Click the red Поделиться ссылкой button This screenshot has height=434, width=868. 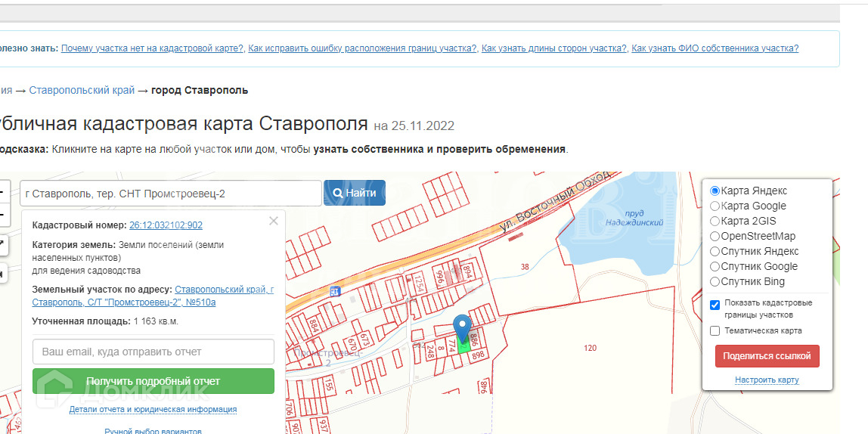(767, 356)
